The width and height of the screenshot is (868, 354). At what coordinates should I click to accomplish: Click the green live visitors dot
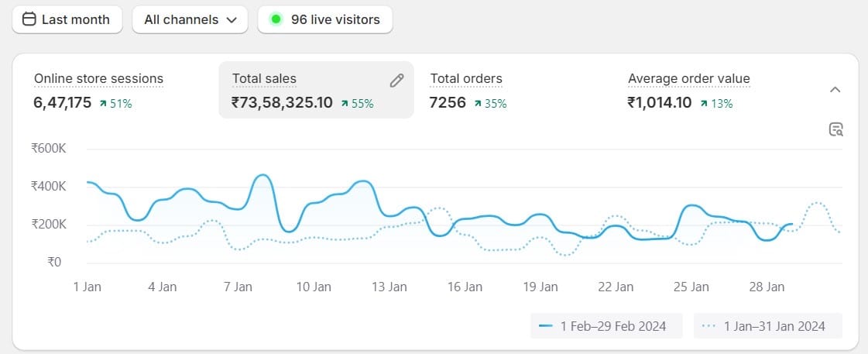(x=276, y=19)
